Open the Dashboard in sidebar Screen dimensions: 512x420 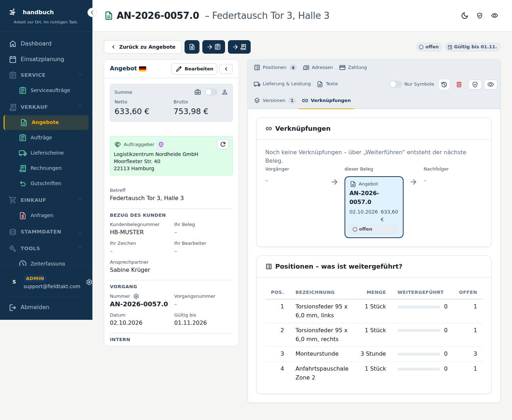pyautogui.click(x=46, y=44)
